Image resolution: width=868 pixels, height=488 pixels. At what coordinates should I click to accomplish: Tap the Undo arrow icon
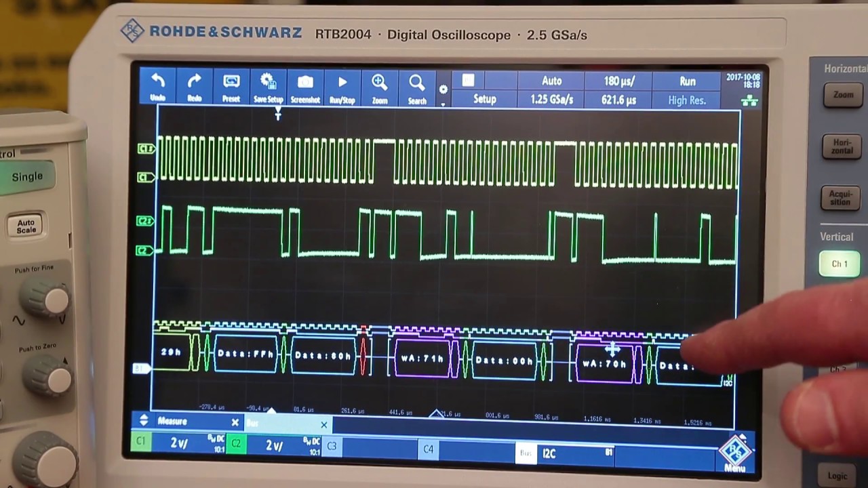coord(157,81)
